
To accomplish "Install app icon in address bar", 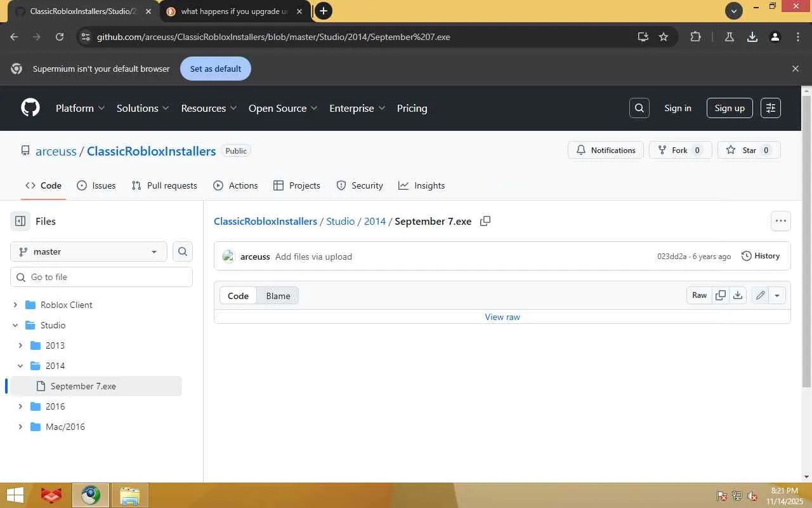I will click(x=643, y=37).
